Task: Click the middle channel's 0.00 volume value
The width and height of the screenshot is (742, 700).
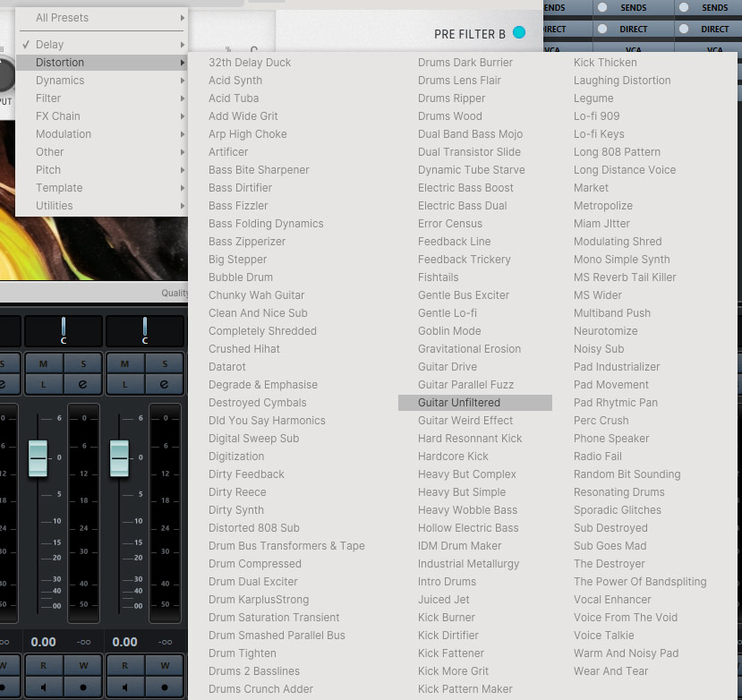Action: click(x=43, y=642)
